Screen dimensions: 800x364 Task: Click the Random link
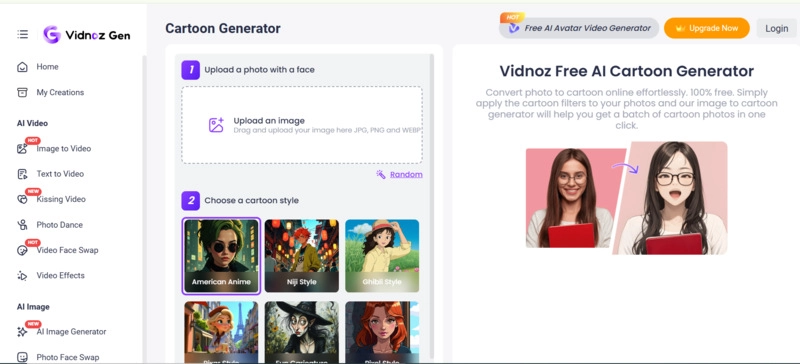406,175
